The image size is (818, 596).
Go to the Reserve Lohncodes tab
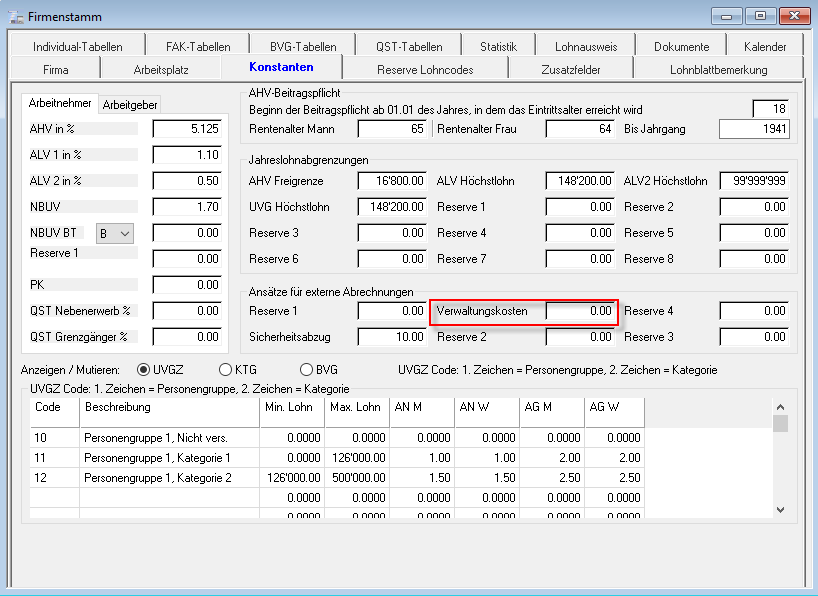pyautogui.click(x=425, y=69)
